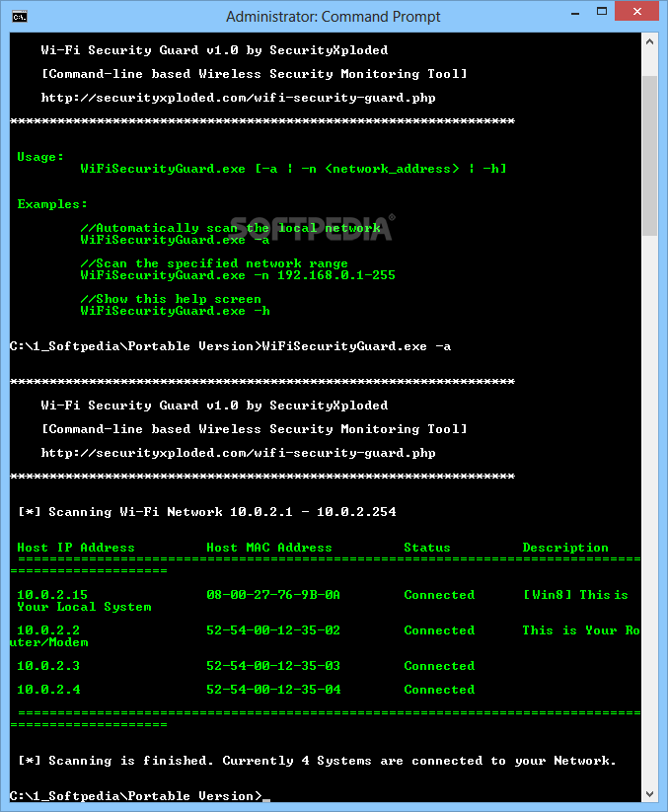
Task: Maximize the Command Prompt window
Action: tap(602, 12)
